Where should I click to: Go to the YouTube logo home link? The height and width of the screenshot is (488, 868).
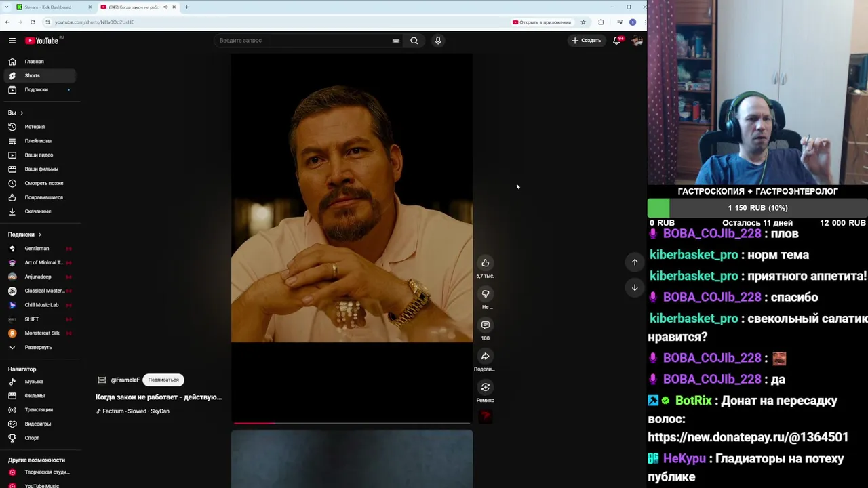pos(42,41)
